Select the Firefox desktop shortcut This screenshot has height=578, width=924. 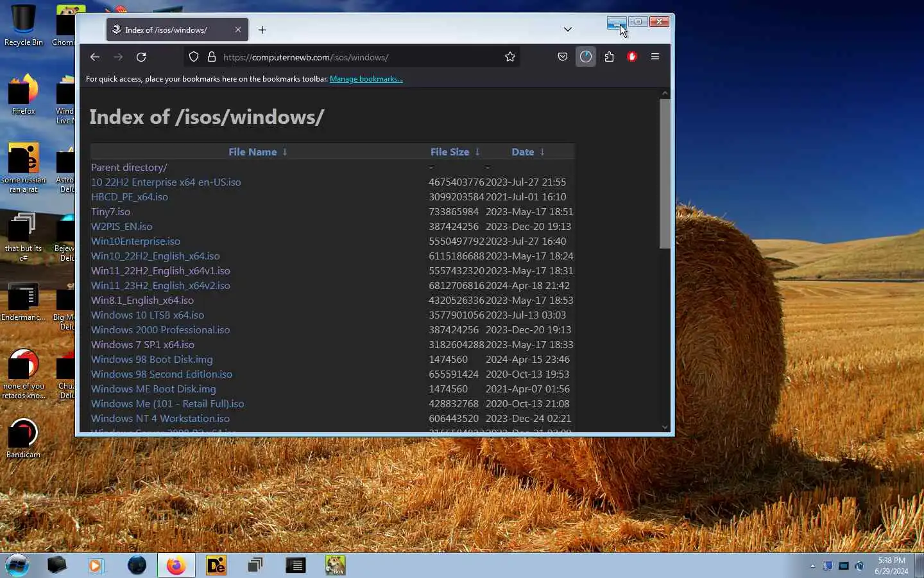pyautogui.click(x=23, y=94)
